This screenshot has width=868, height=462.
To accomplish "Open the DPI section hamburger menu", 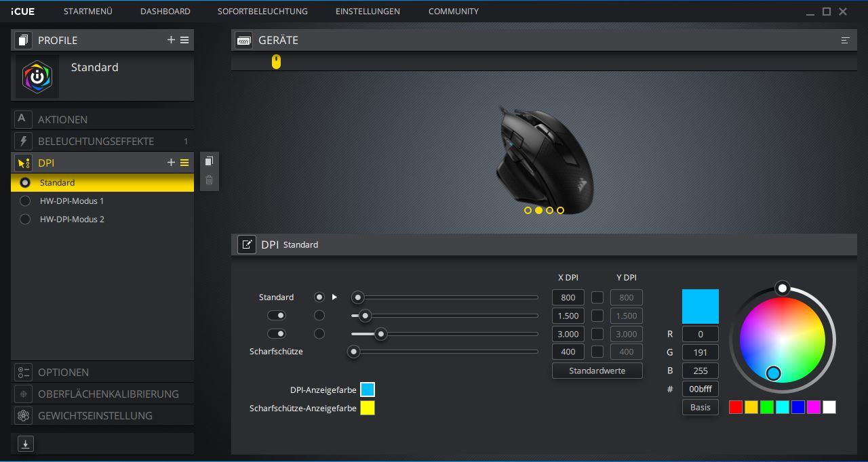I will tap(184, 163).
